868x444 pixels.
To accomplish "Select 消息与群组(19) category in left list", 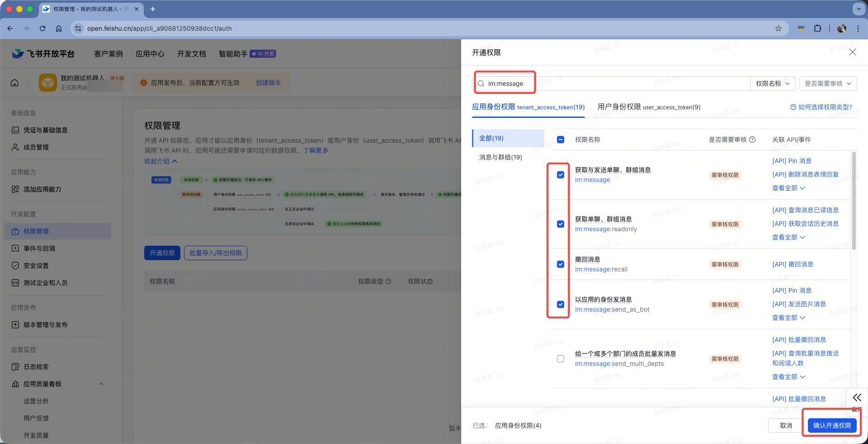I will [x=500, y=157].
